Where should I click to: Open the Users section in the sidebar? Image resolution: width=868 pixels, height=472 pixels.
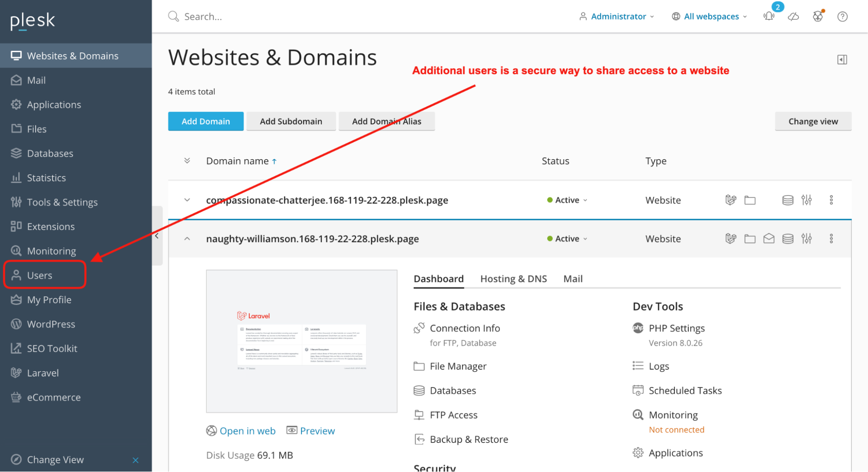pos(40,275)
